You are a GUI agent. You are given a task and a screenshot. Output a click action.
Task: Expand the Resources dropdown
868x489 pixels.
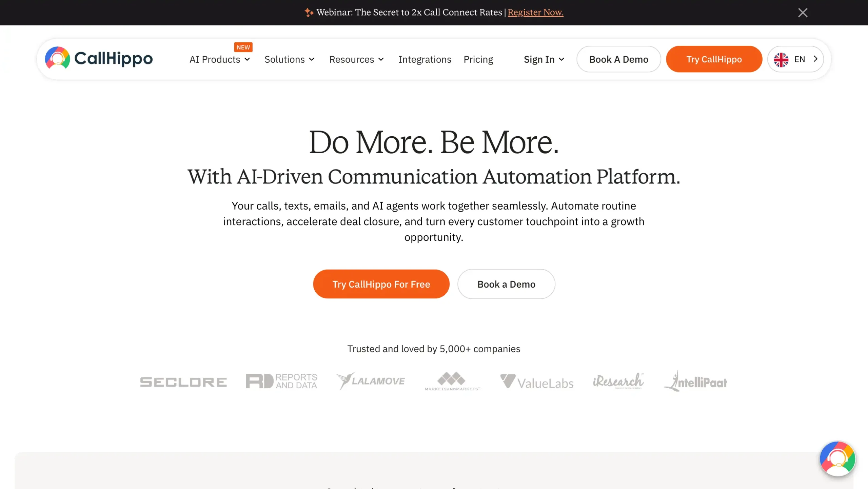tap(356, 59)
